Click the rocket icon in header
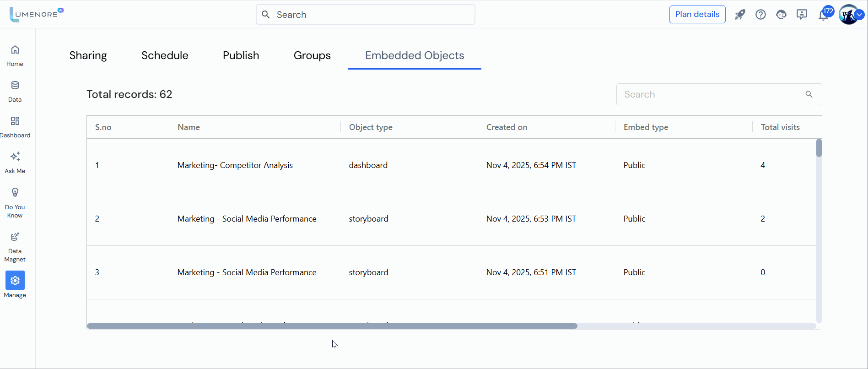 [x=739, y=15]
